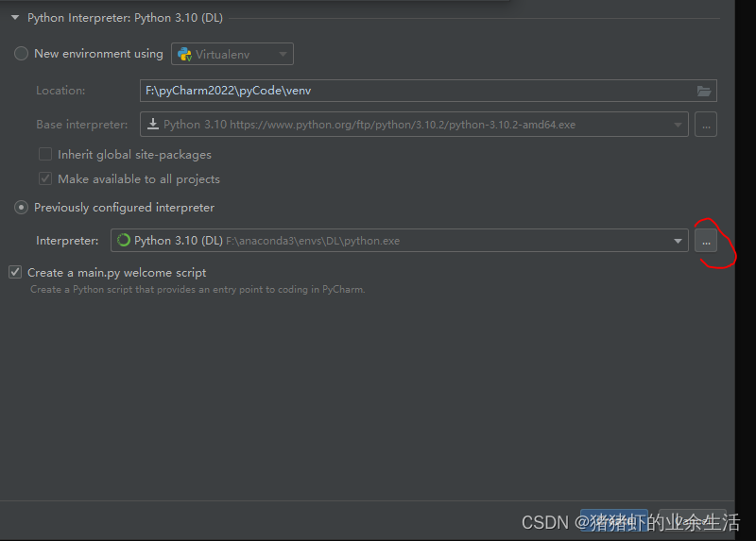Click ellipsis button beside Base interpreter
Image resolution: width=756 pixels, height=541 pixels.
pyautogui.click(x=706, y=125)
